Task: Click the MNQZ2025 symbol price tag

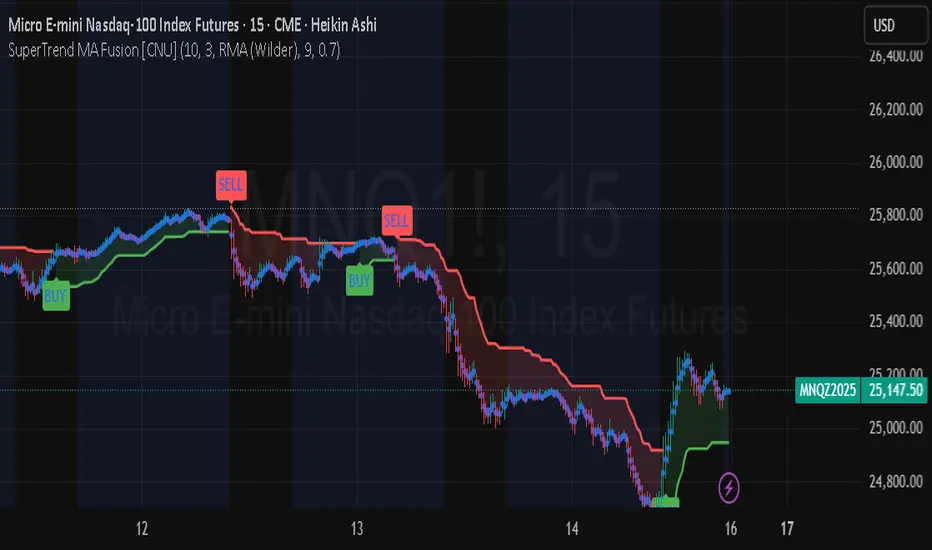Action: click(827, 390)
